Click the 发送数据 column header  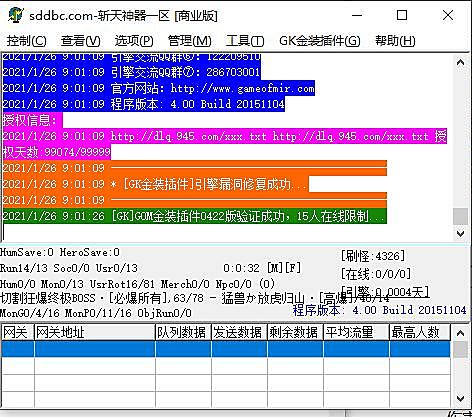(x=239, y=332)
